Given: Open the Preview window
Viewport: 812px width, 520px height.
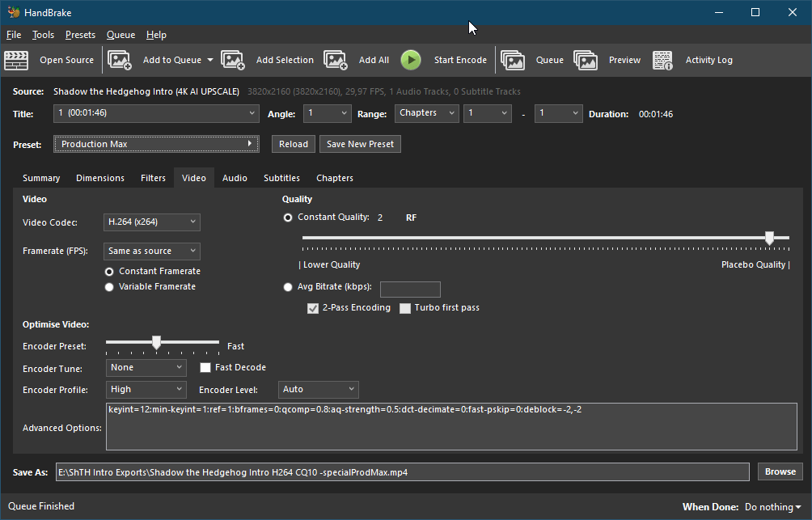Looking at the screenshot, I should point(586,60).
